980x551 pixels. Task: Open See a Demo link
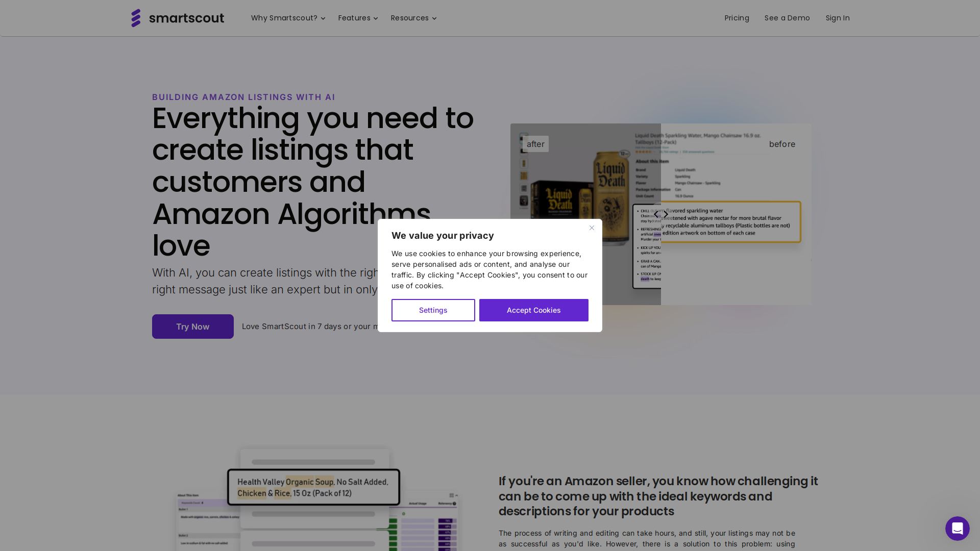tap(787, 18)
